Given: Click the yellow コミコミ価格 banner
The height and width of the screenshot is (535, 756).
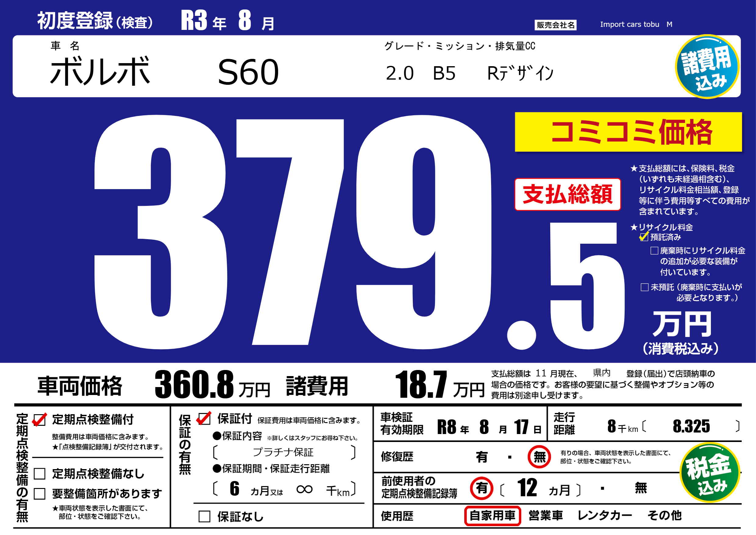Looking at the screenshot, I should [628, 132].
